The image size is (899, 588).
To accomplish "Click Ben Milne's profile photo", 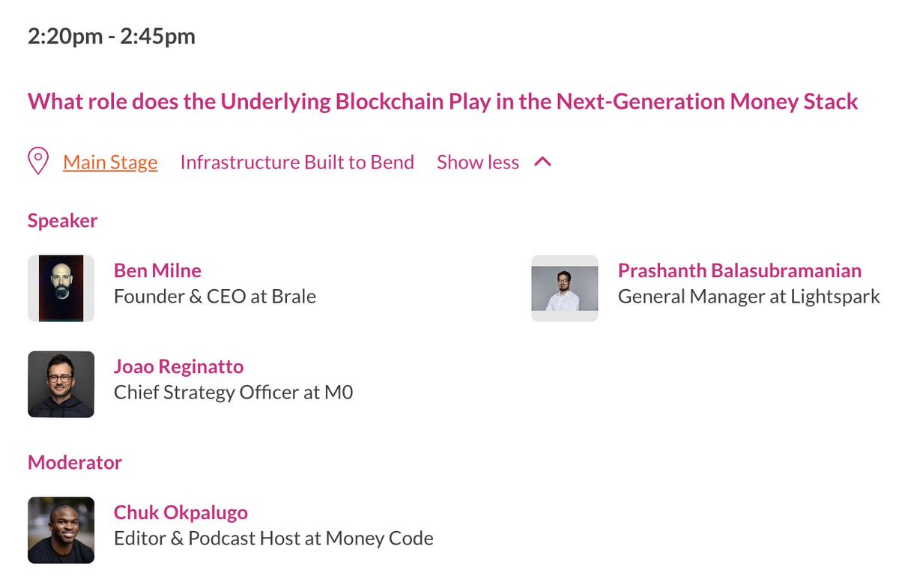I will (x=61, y=288).
